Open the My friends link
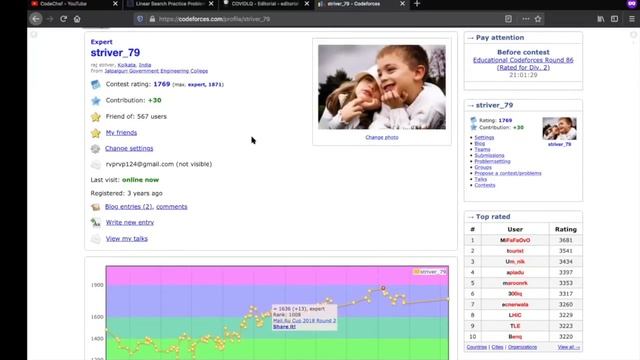Viewport: 640px width, 360px height. [121, 133]
